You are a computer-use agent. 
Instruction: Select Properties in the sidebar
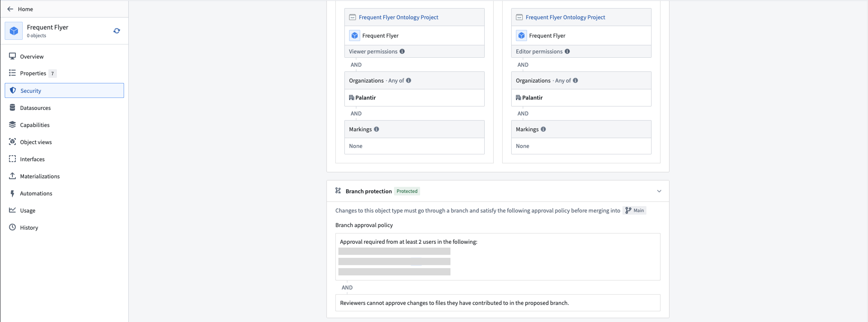[x=33, y=73]
